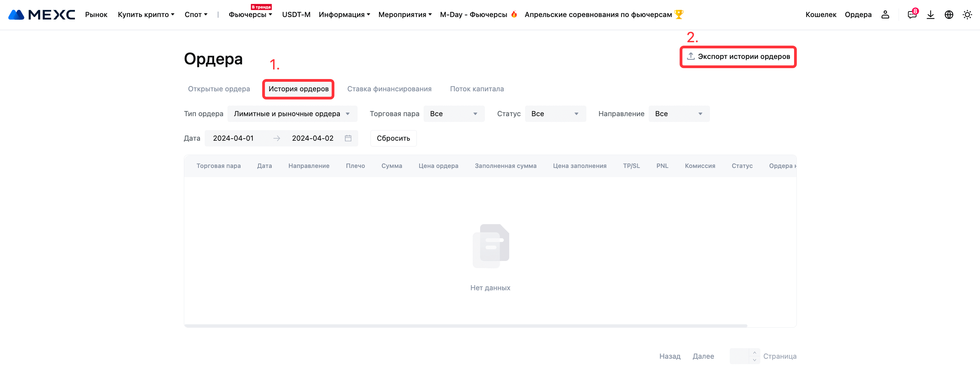Click the fire icon beside M-Day futures
Image resolution: width=980 pixels, height=372 pixels.
pos(514,14)
